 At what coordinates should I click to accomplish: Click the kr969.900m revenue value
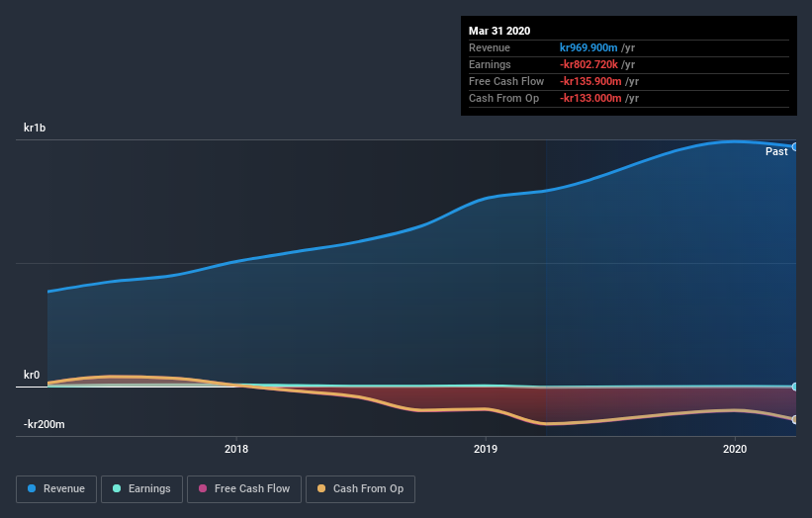[x=588, y=47]
